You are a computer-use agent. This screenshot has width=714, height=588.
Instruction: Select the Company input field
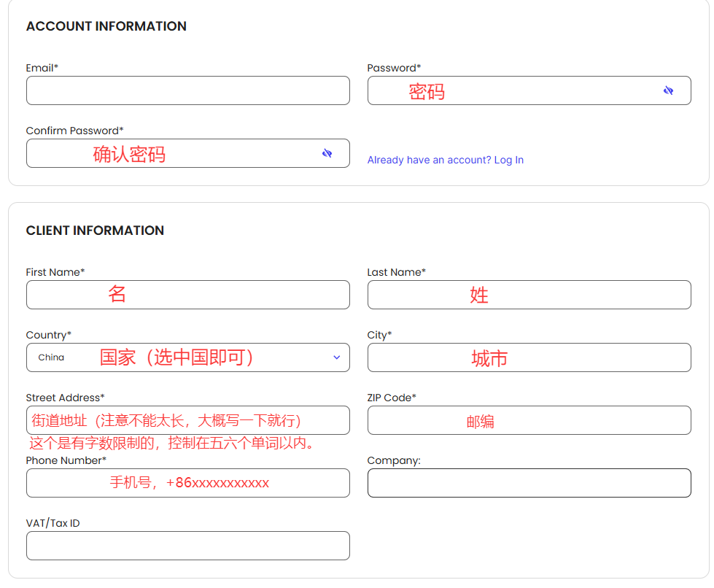[x=529, y=483]
